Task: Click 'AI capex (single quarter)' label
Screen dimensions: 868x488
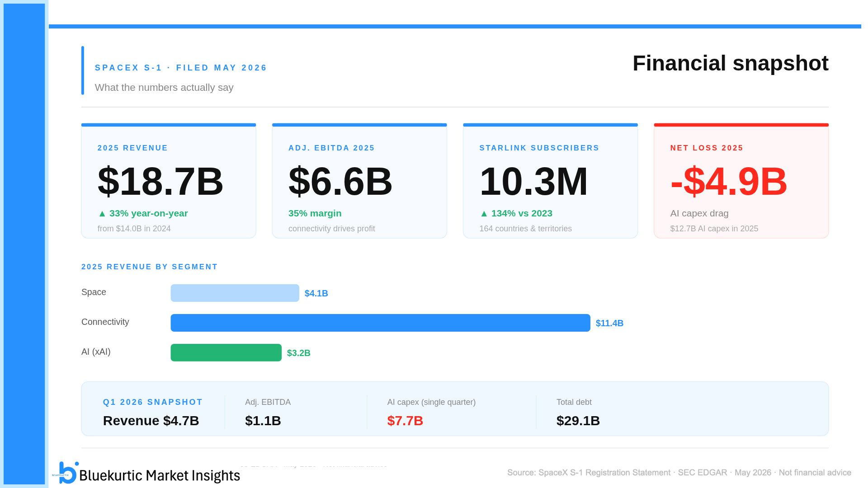Action: (431, 402)
